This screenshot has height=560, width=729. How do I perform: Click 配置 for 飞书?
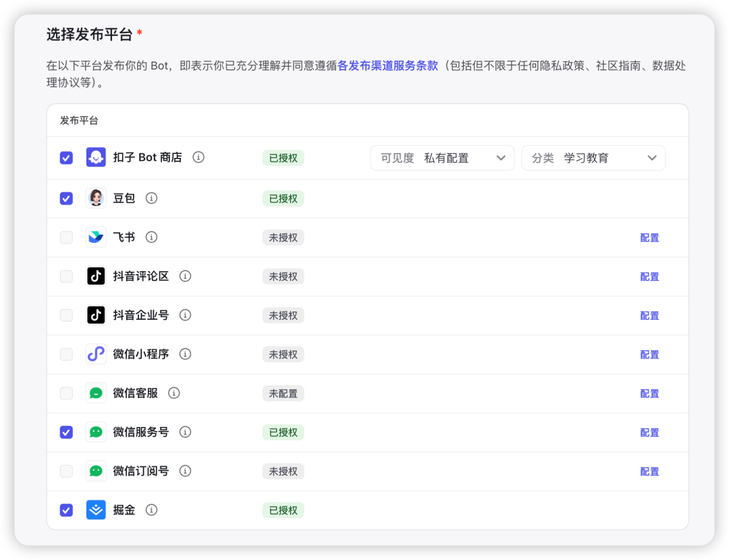[649, 237]
